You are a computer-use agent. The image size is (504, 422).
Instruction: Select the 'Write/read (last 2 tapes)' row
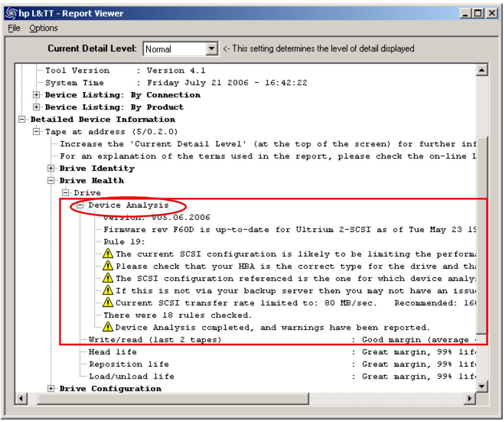[x=282, y=339]
